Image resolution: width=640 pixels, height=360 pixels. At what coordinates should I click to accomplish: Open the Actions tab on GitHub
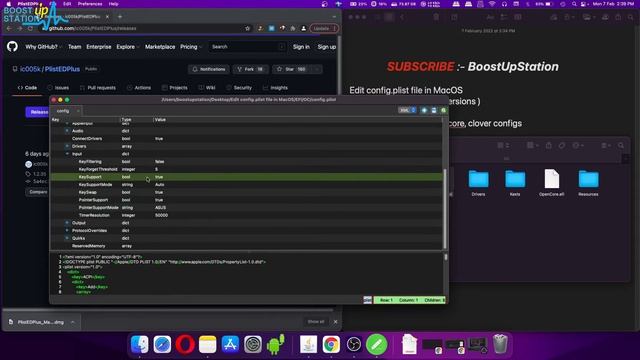[x=139, y=88]
